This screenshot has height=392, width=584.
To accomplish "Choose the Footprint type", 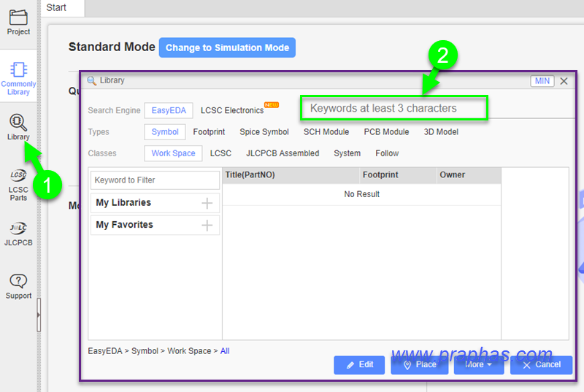I will coord(209,132).
